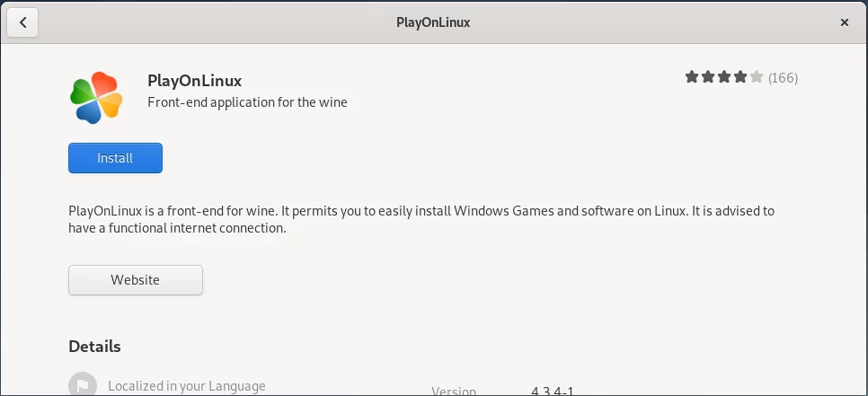This screenshot has height=396, width=868.
Task: Click the PlayOnLinux four-leaf clover app icon
Action: click(x=96, y=97)
